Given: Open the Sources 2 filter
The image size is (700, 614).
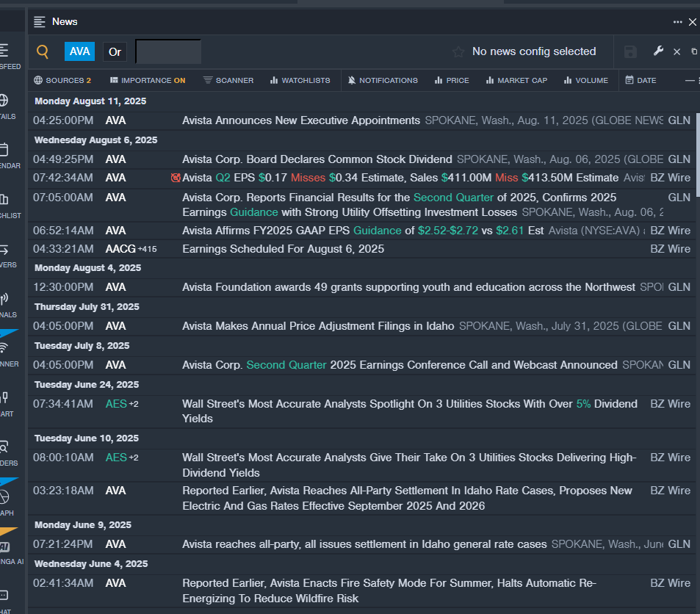Looking at the screenshot, I should (x=62, y=80).
